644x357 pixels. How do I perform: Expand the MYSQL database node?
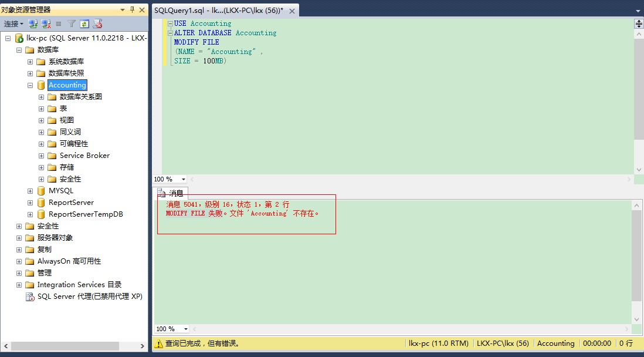click(30, 191)
